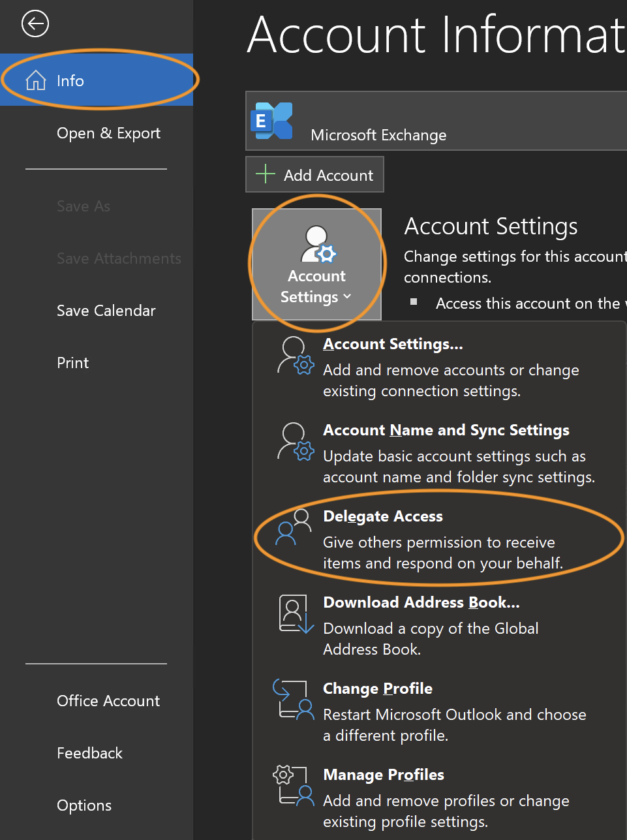This screenshot has width=627, height=840.
Task: Click the Microsoft Exchange logo icon
Action: pos(271,121)
